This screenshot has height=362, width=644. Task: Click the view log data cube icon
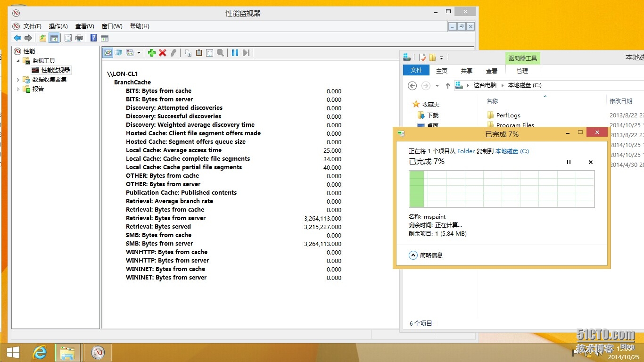119,53
